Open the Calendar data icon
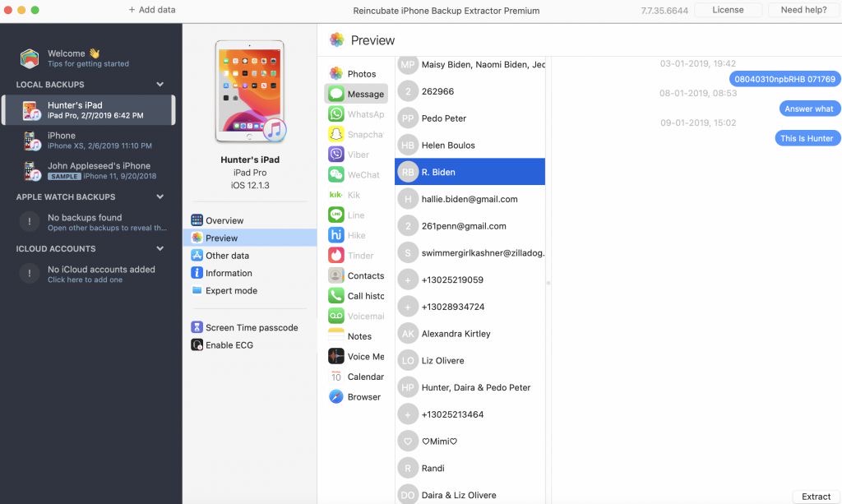The image size is (842, 504). pyautogui.click(x=336, y=377)
